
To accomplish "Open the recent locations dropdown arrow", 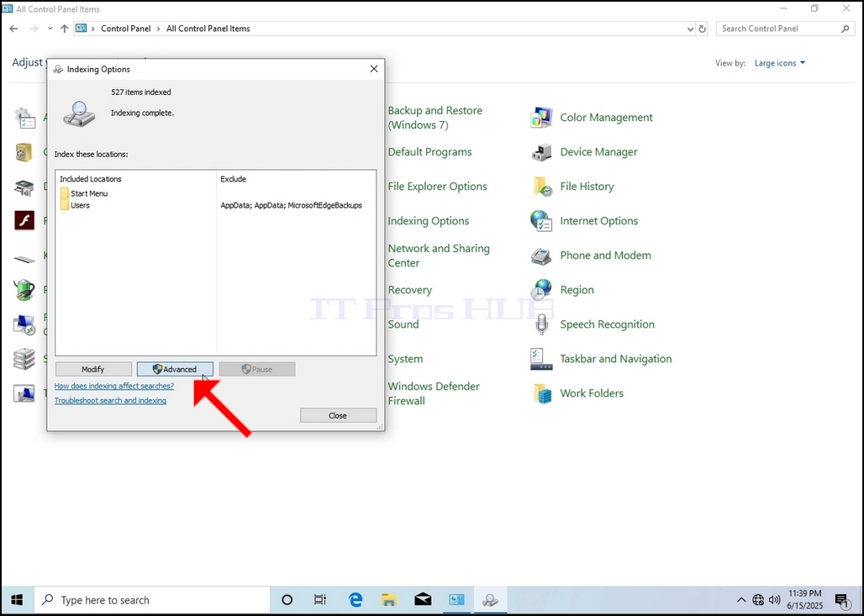I will pos(50,28).
